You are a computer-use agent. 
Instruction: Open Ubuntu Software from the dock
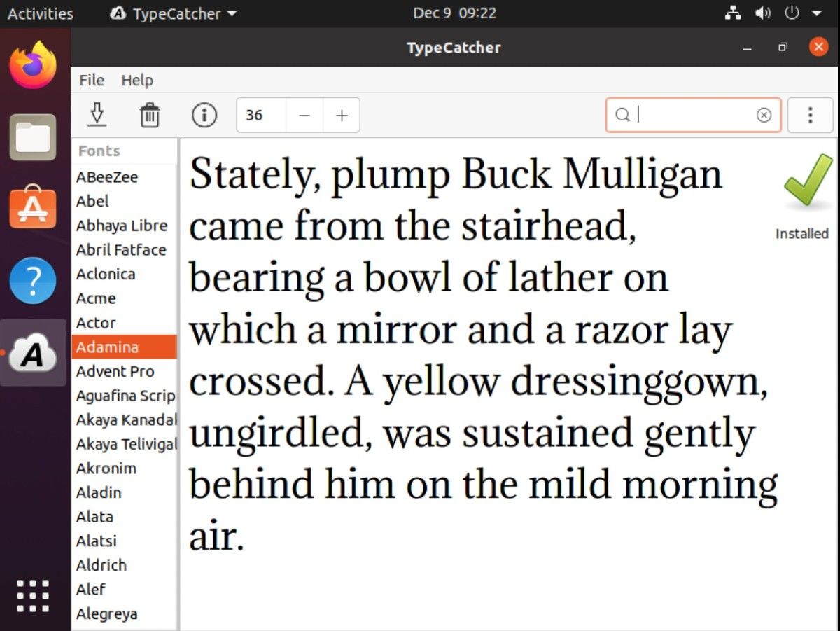33,207
